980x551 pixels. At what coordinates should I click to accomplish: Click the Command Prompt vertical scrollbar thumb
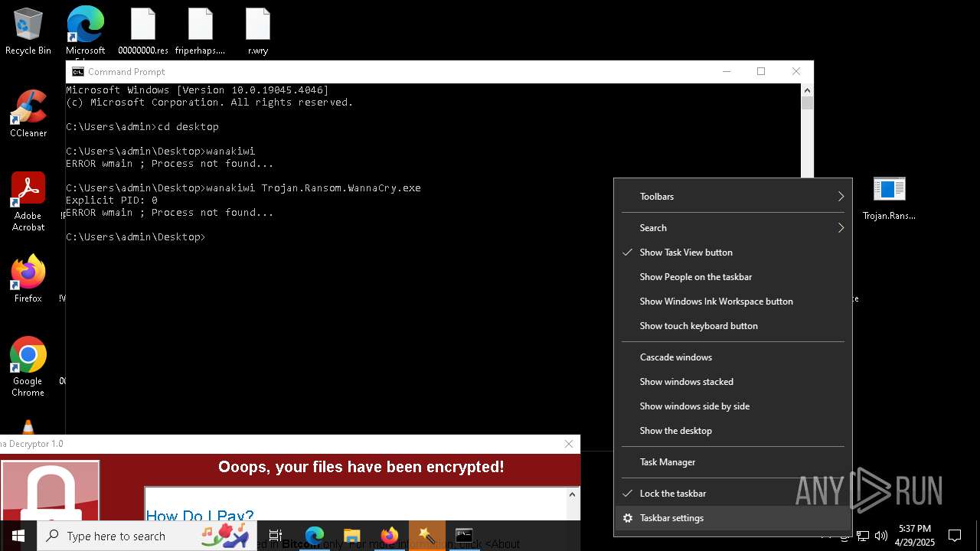click(x=807, y=103)
